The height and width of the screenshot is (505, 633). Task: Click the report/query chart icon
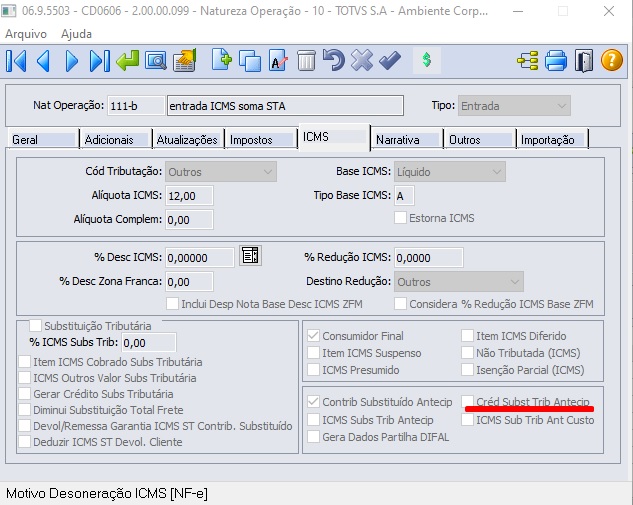pos(185,61)
